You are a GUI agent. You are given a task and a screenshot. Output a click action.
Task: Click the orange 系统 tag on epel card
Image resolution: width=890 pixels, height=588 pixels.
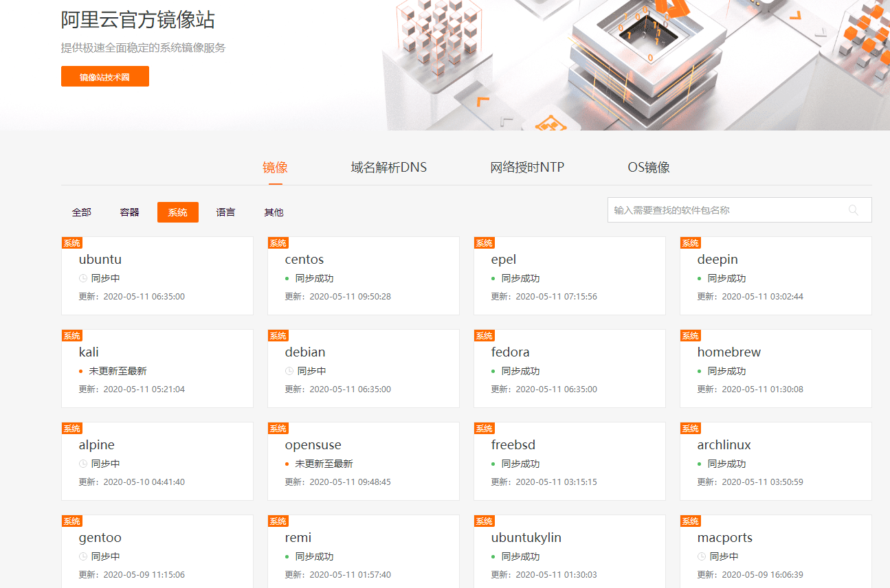(x=485, y=243)
